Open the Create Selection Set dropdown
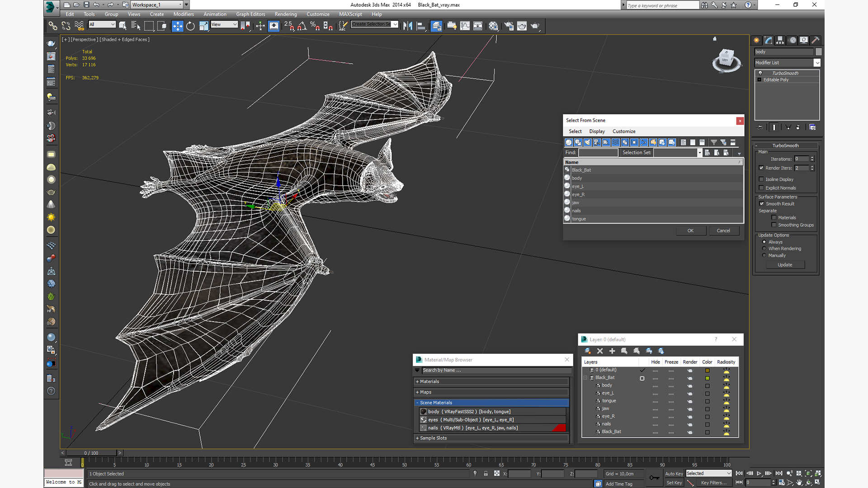The image size is (868, 488). (x=375, y=24)
